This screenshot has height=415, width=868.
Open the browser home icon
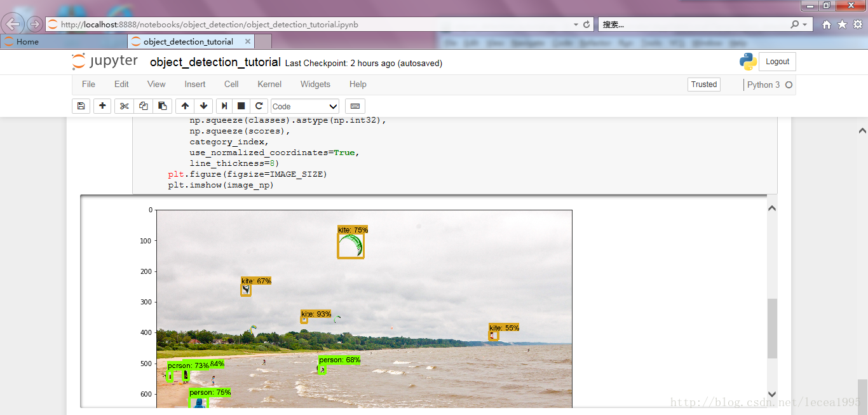point(827,24)
